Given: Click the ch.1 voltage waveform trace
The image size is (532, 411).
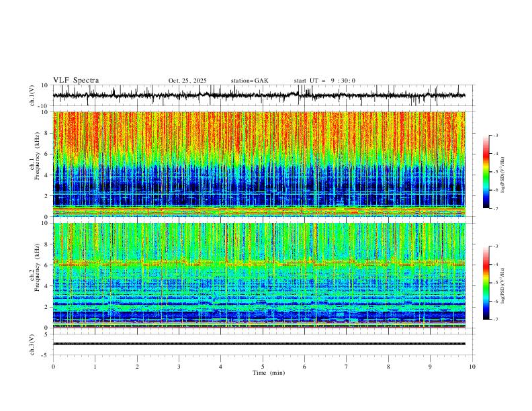Looking at the screenshot, I should (259, 95).
